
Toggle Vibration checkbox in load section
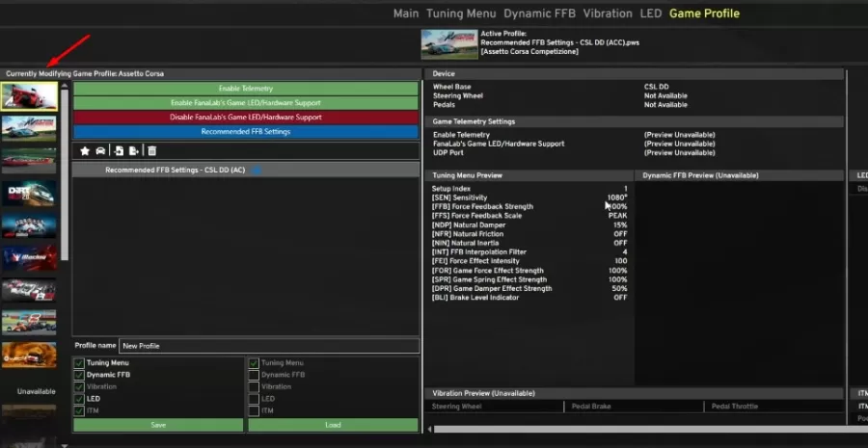click(x=254, y=387)
